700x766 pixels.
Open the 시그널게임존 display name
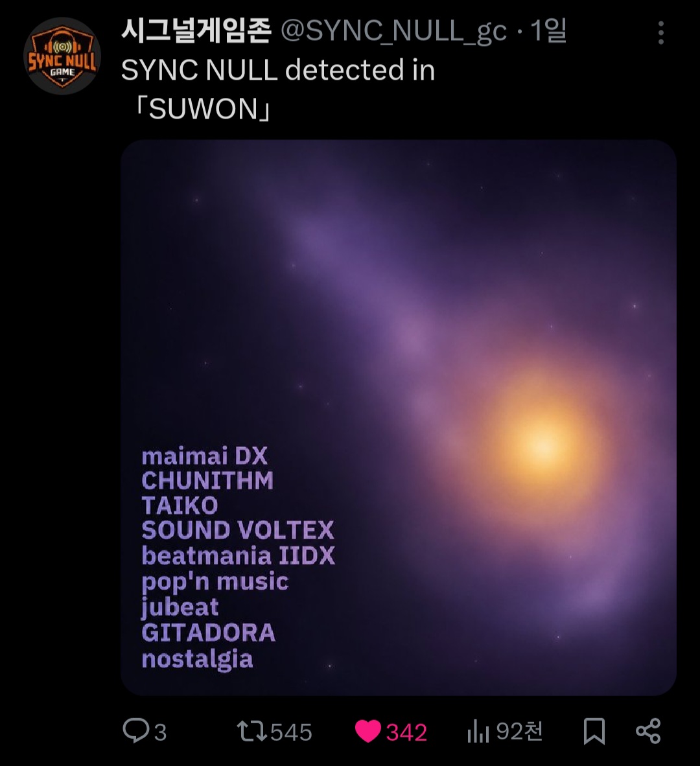196,30
